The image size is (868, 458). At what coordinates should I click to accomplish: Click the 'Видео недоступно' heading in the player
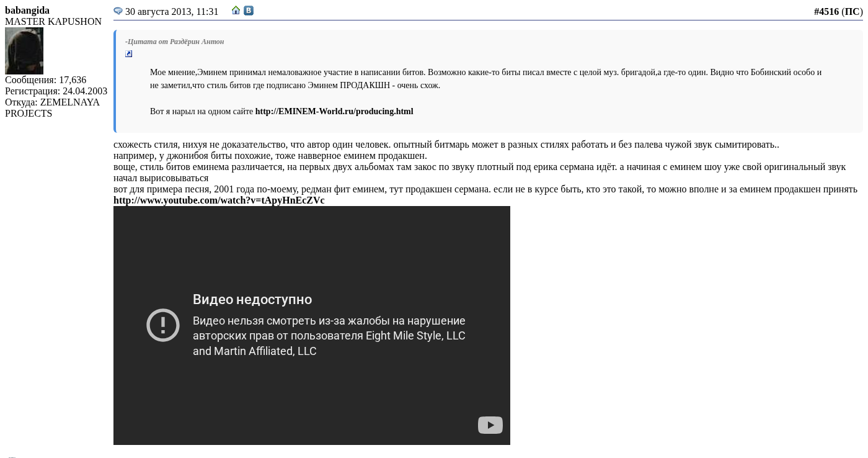(252, 300)
